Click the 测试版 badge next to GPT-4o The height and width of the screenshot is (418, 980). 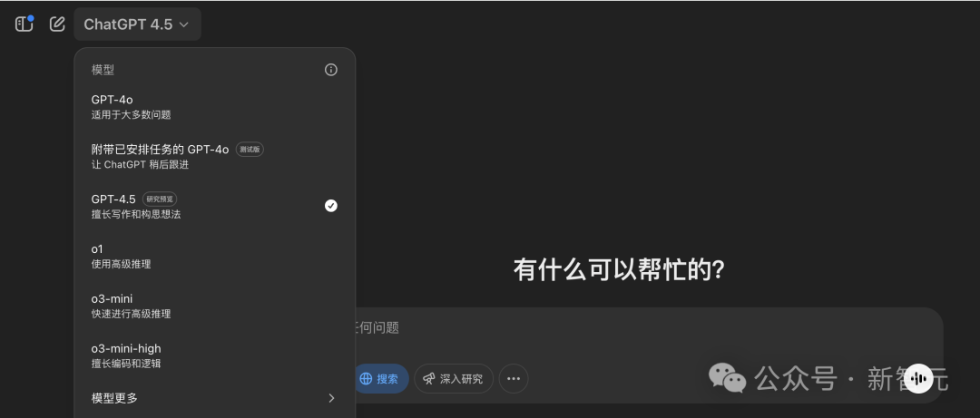point(250,150)
